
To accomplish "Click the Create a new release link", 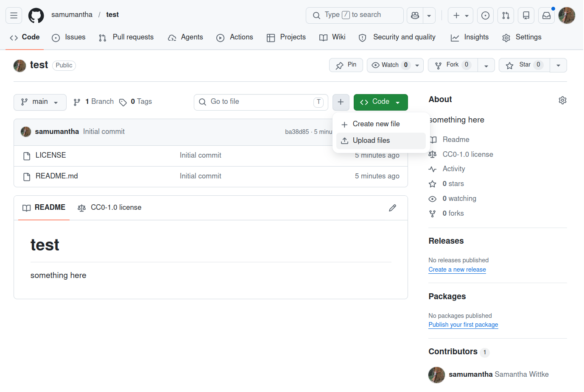I will point(457,270).
